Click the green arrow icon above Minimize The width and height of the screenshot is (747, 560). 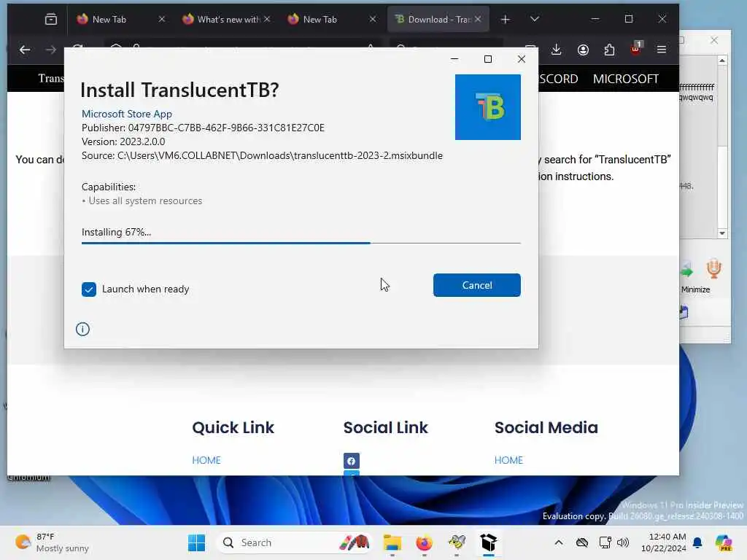[686, 270]
